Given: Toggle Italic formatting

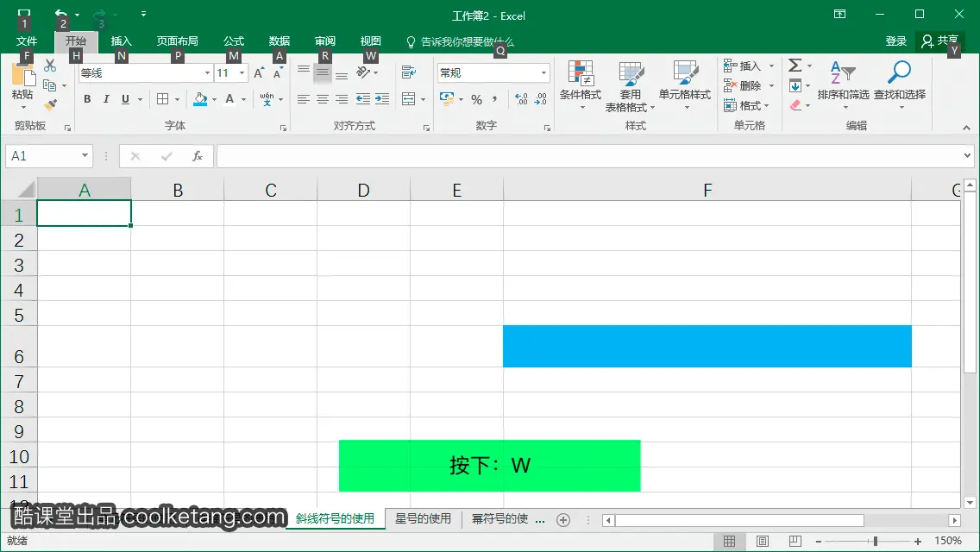Looking at the screenshot, I should tap(106, 99).
